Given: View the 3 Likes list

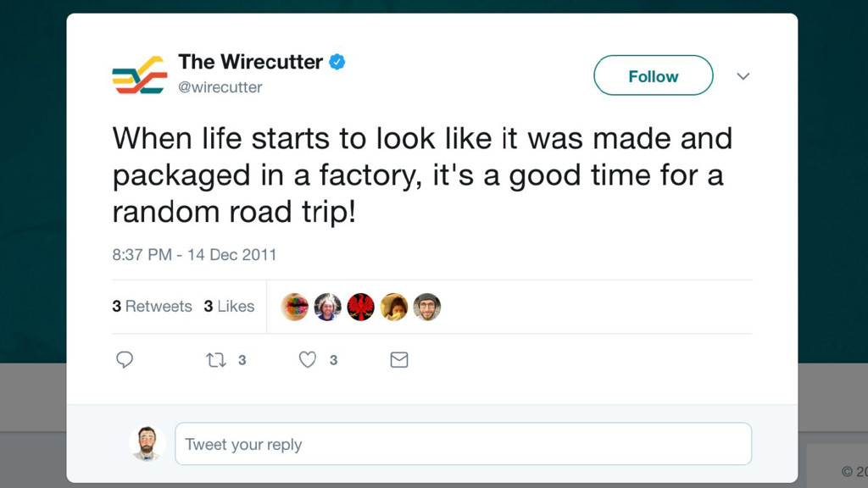Looking at the screenshot, I should 229,307.
